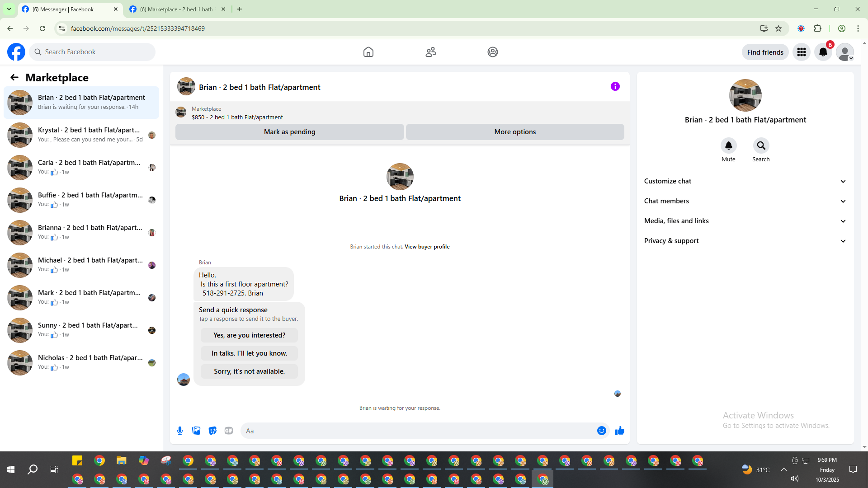Expand Customize chat section

[x=745, y=181]
